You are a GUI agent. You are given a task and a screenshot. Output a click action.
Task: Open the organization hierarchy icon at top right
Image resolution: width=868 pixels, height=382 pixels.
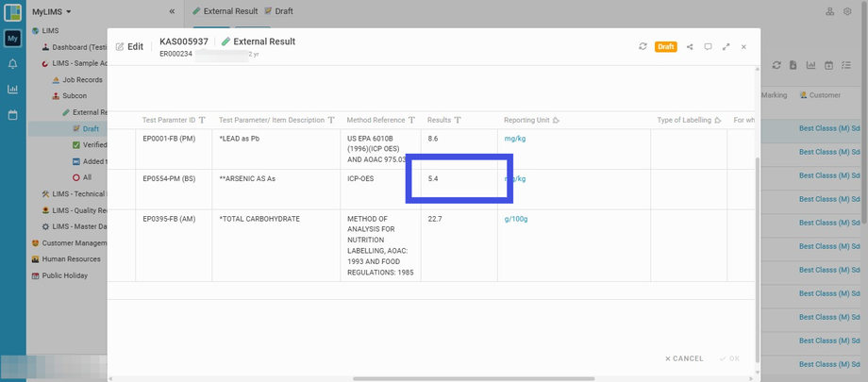tap(830, 11)
